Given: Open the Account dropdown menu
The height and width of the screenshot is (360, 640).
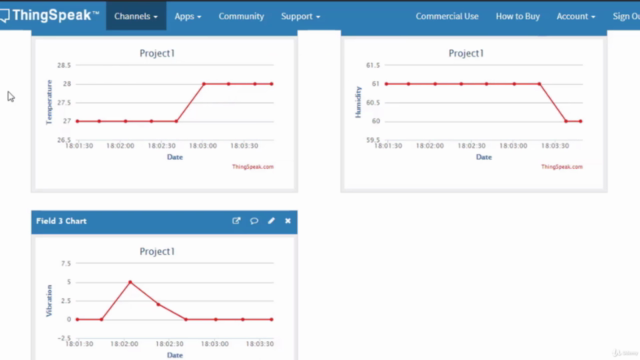Looking at the screenshot, I should click(x=576, y=16).
